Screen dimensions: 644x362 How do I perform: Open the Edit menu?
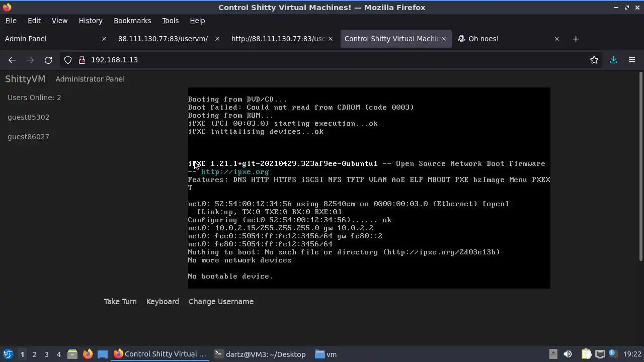[x=34, y=21]
